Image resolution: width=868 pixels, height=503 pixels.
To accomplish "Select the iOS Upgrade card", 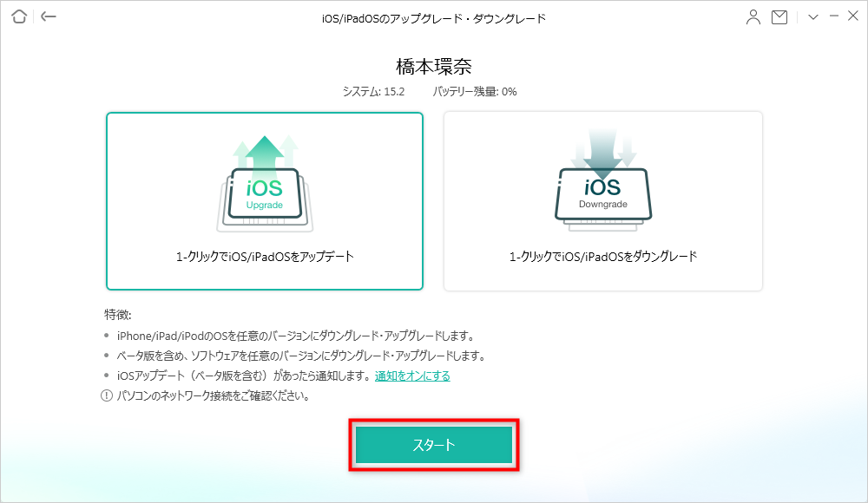I will pyautogui.click(x=265, y=201).
